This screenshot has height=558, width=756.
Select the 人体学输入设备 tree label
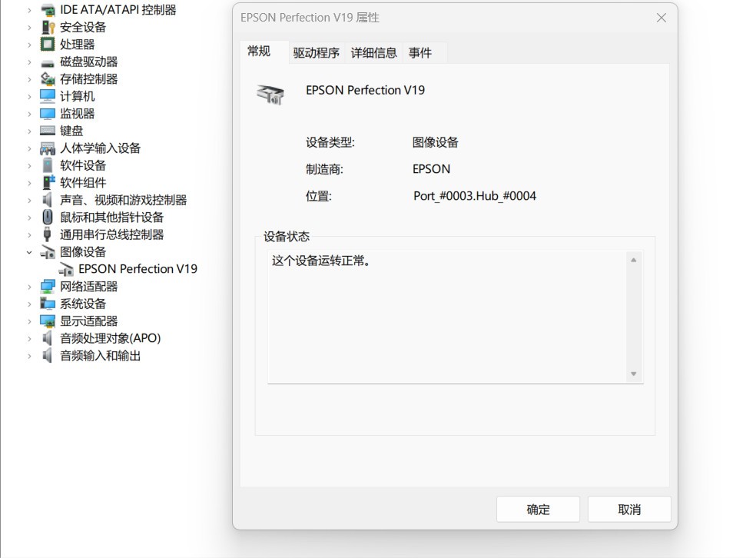(101, 148)
